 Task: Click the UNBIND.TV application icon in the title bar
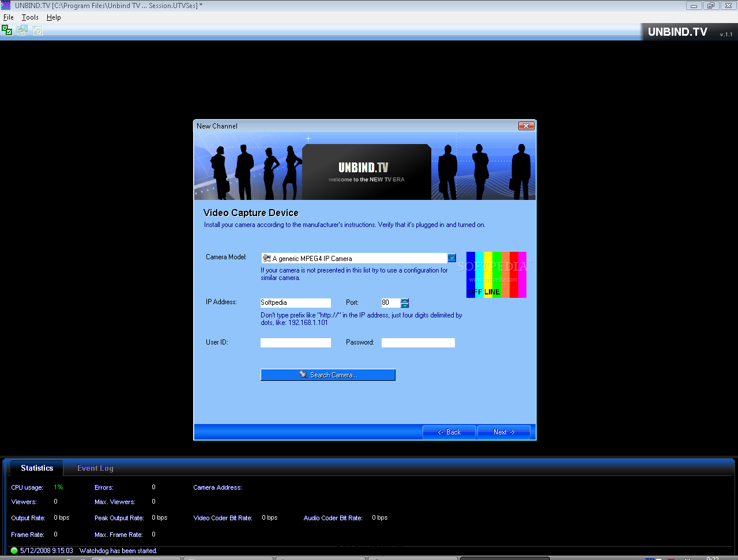click(x=6, y=5)
